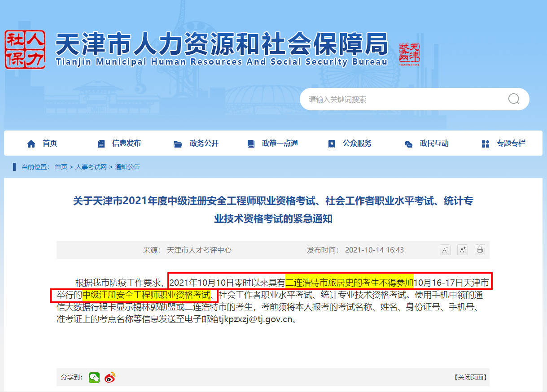Screen dimensions: 547x392
Task: Click the red 人社 logo emblem
Action: click(x=25, y=49)
